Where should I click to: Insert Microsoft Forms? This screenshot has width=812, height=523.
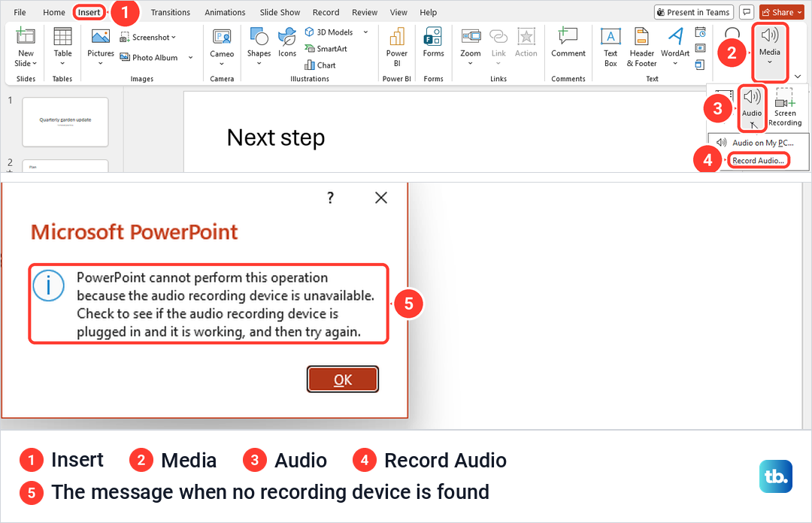click(434, 43)
